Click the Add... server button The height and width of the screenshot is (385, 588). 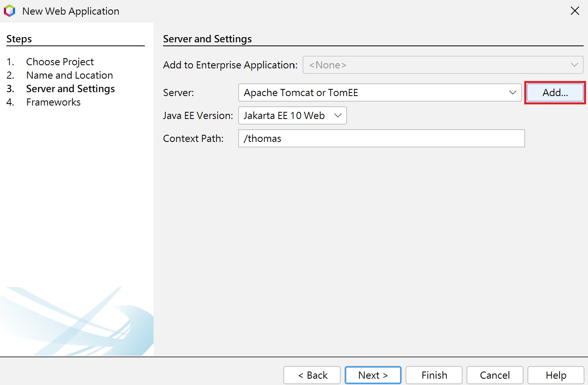click(555, 92)
